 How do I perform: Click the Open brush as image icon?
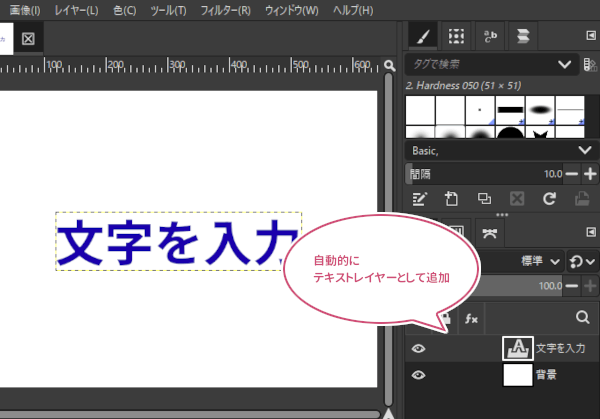[582, 199]
